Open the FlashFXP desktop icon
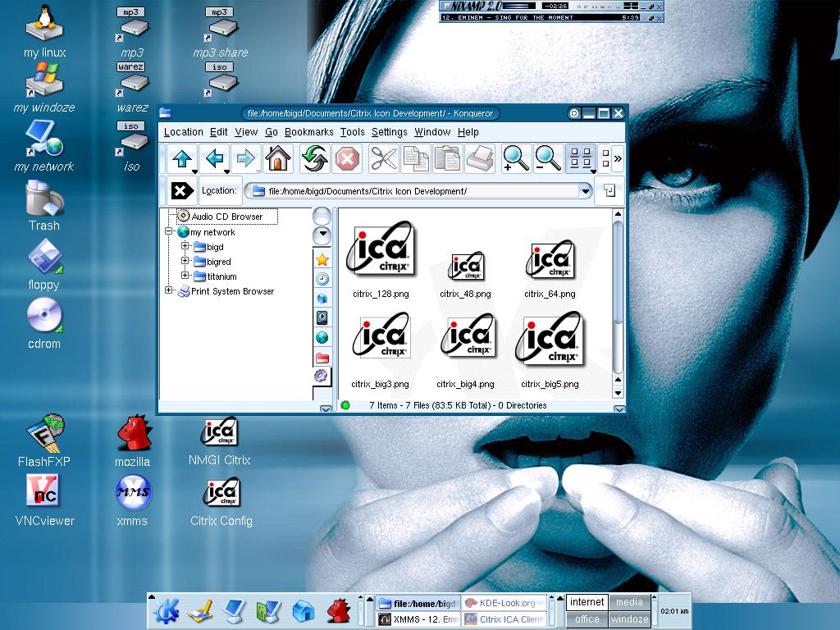Viewport: 840px width, 630px height. coord(44,441)
